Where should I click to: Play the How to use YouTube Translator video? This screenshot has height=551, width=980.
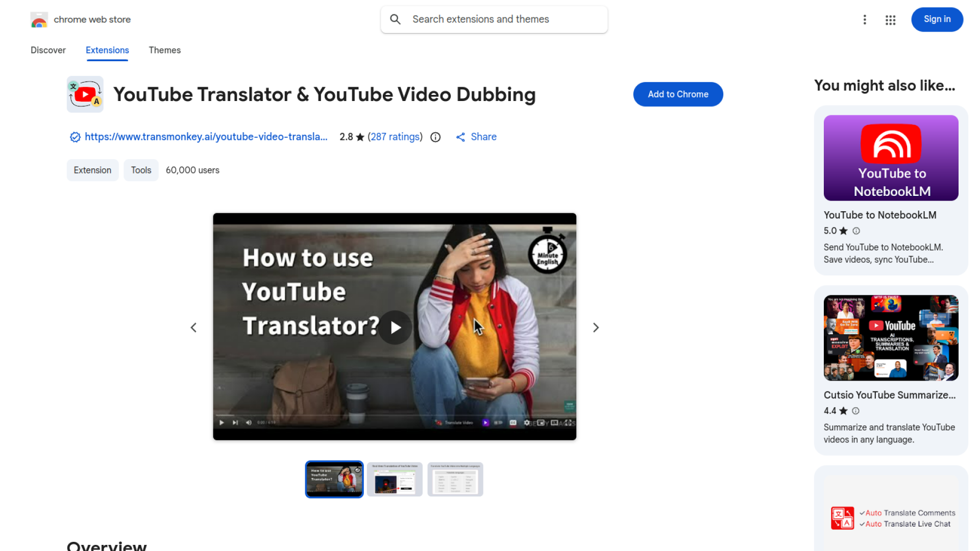(x=395, y=327)
